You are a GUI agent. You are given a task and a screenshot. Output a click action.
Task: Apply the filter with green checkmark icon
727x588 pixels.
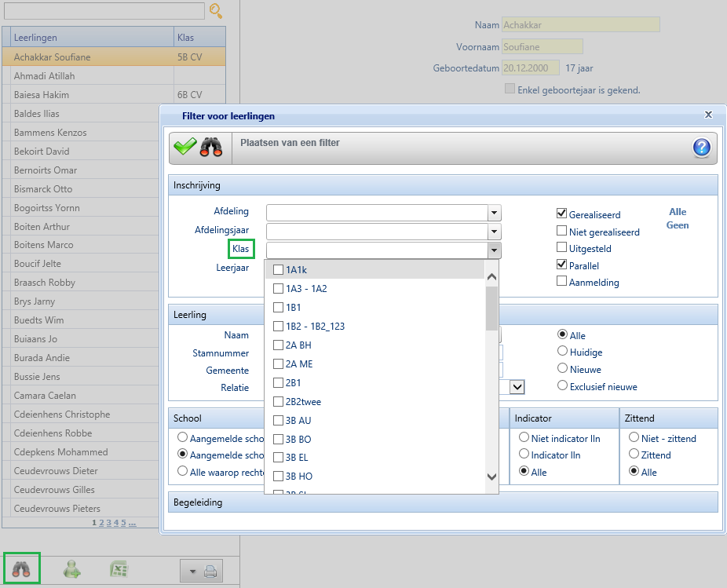point(185,147)
